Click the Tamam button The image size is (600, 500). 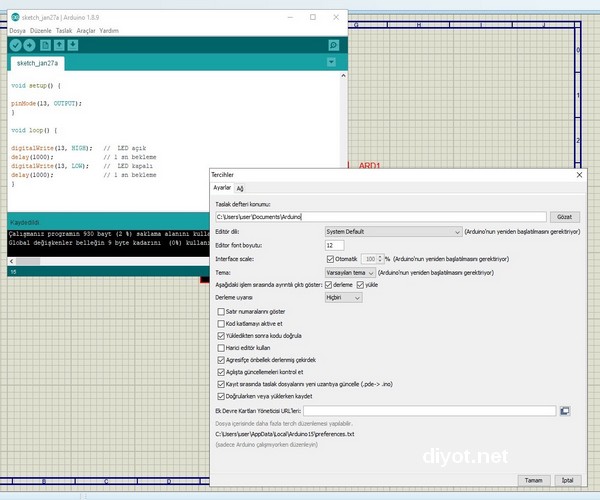(534, 480)
